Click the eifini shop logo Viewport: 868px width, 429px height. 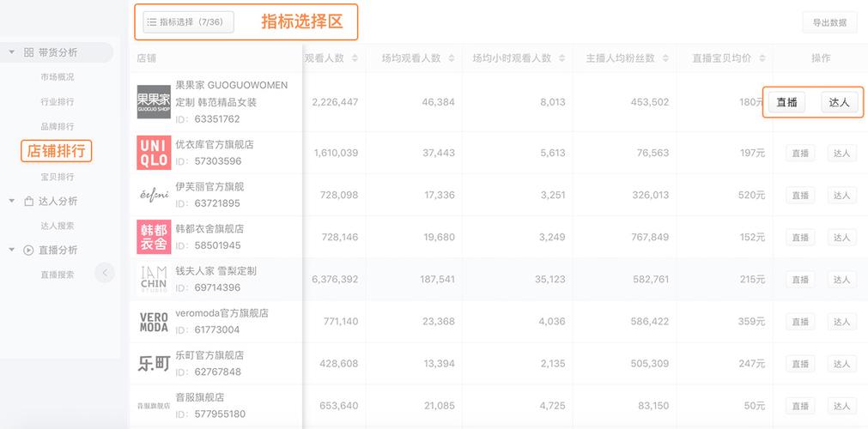tap(154, 195)
